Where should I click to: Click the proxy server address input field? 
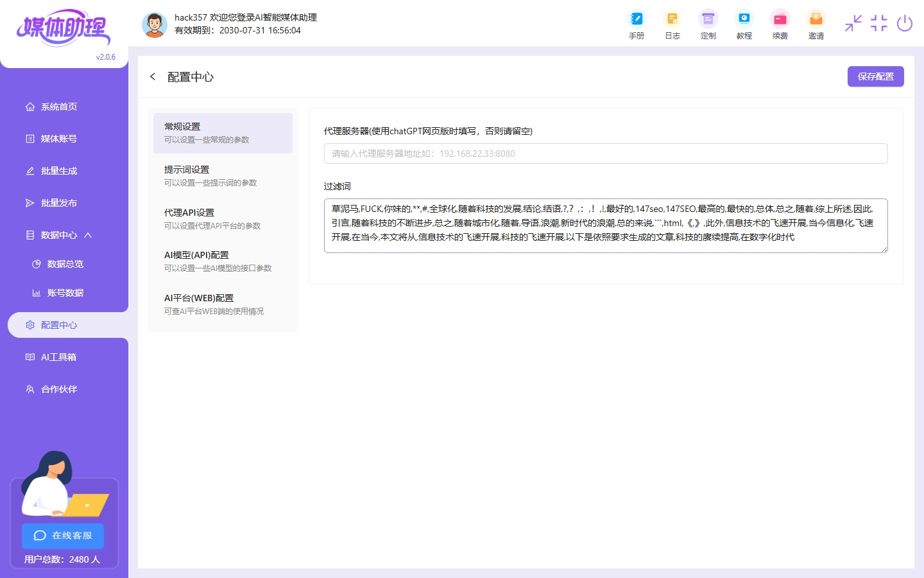click(605, 153)
